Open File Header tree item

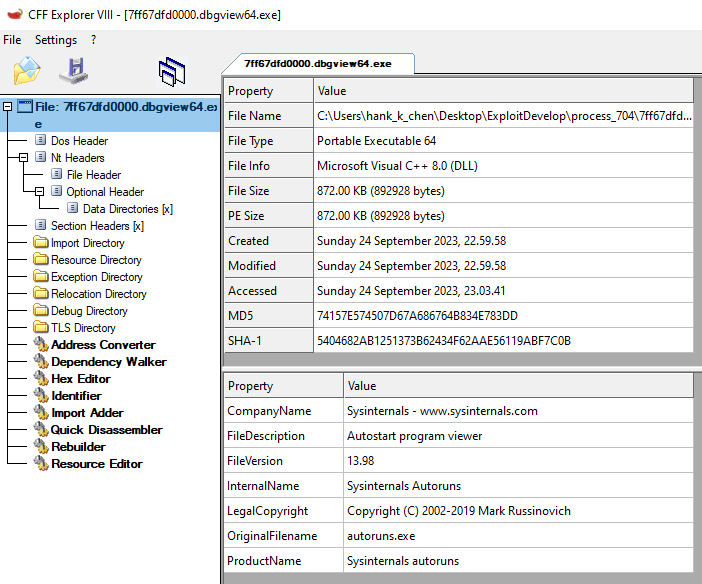(94, 175)
